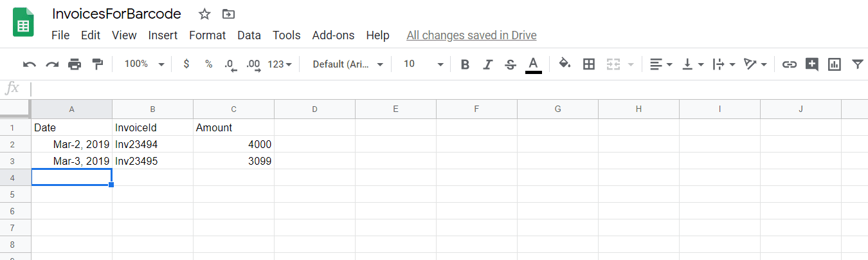
Task: Insert a chart using toolbar icon
Action: click(835, 64)
